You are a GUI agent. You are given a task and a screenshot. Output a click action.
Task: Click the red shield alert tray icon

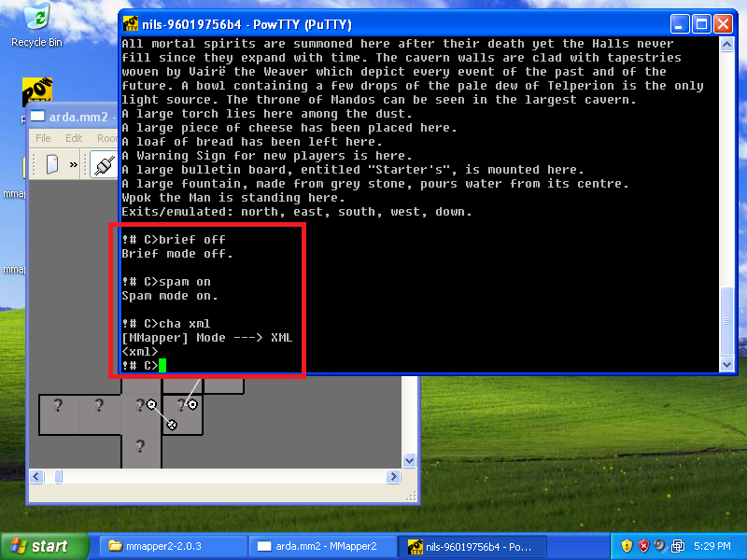(643, 546)
